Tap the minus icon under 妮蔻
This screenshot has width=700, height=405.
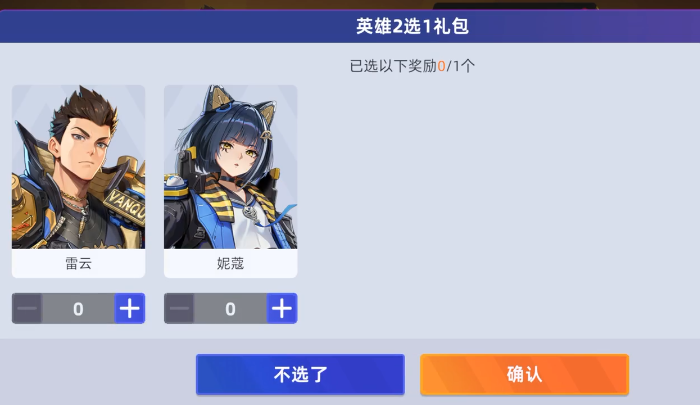coord(179,308)
